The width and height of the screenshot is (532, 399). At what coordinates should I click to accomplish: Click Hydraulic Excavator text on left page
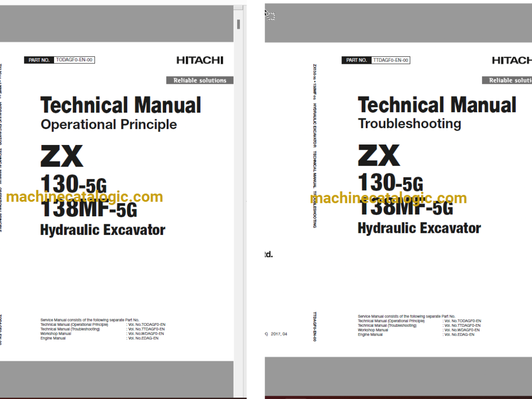(x=102, y=230)
